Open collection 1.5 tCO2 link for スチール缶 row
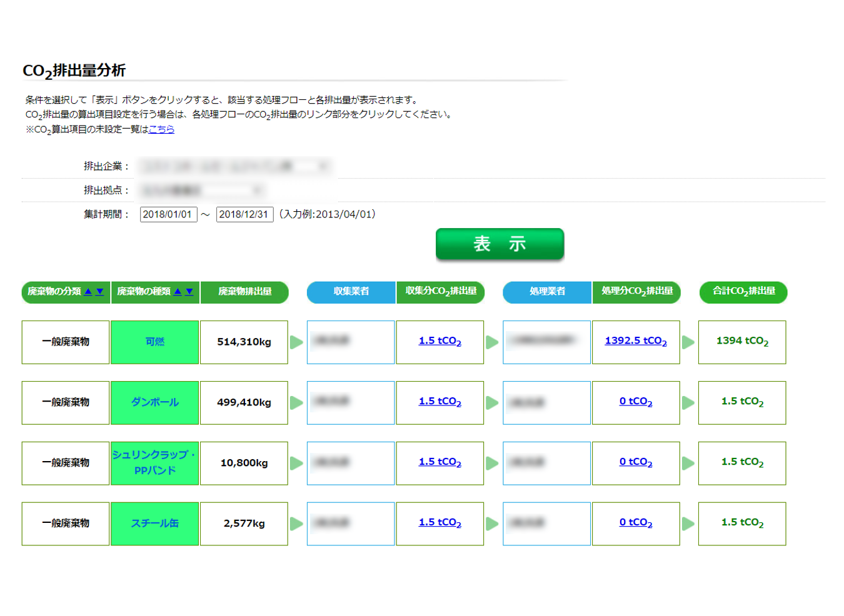This screenshot has height=616, width=844. pyautogui.click(x=440, y=523)
